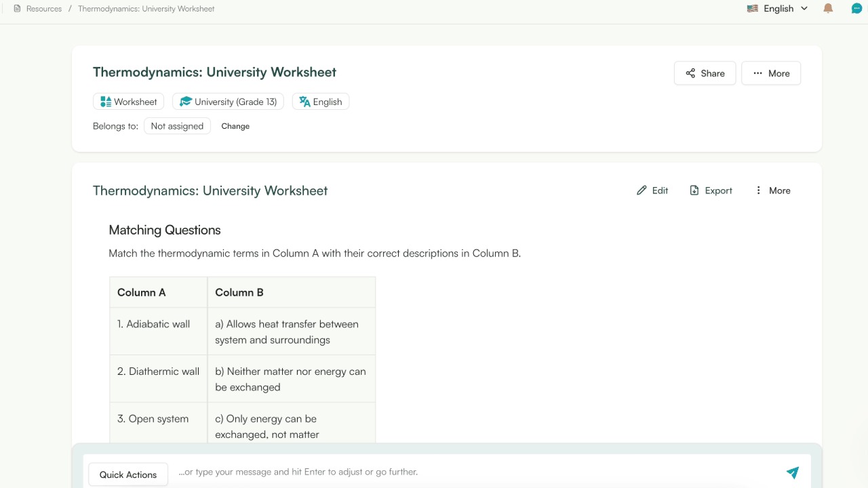
Task: Select the Share icon
Action: 690,73
